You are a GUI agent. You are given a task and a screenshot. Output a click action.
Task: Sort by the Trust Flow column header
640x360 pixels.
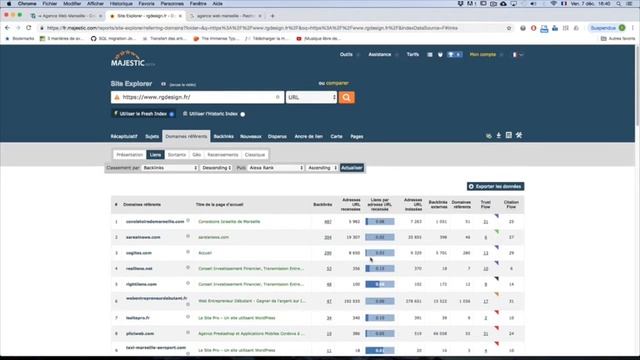pyautogui.click(x=485, y=204)
